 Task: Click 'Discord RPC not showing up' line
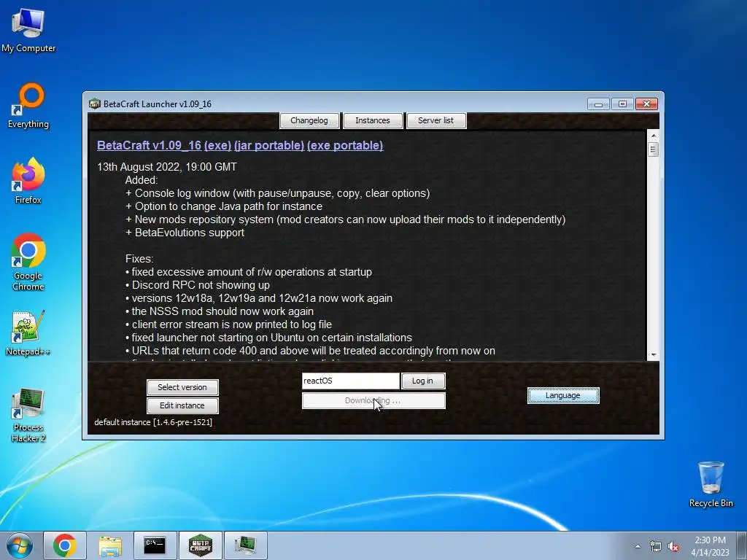198,285
